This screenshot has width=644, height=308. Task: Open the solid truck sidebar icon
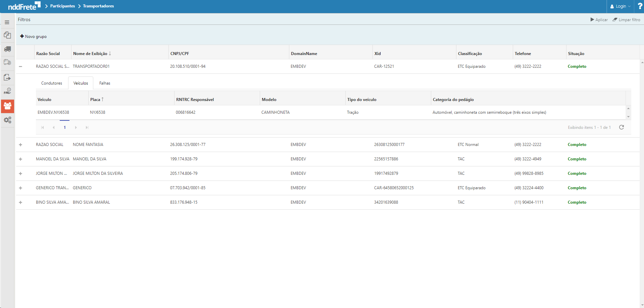[x=7, y=49]
